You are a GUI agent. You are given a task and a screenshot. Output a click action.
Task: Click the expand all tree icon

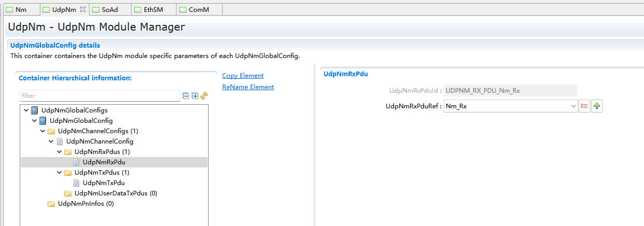click(x=195, y=96)
